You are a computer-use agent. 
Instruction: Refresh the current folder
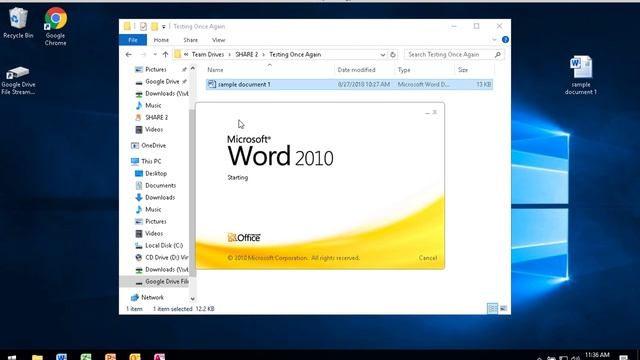pyautogui.click(x=393, y=55)
